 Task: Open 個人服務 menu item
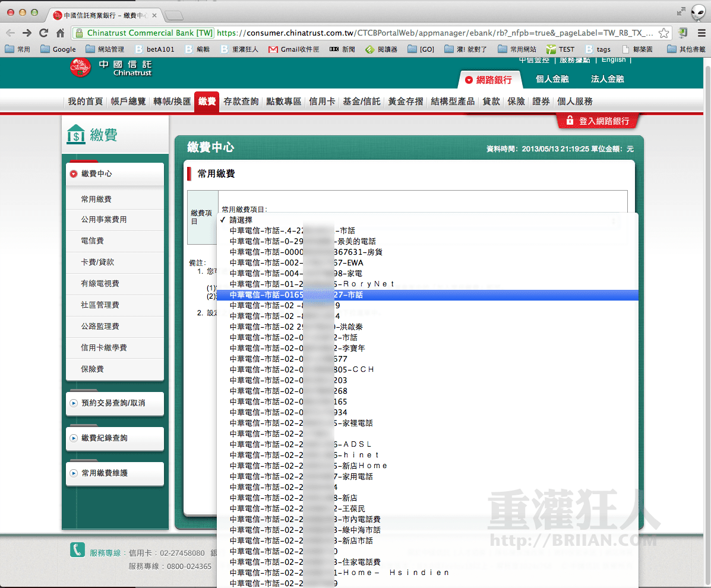574,102
